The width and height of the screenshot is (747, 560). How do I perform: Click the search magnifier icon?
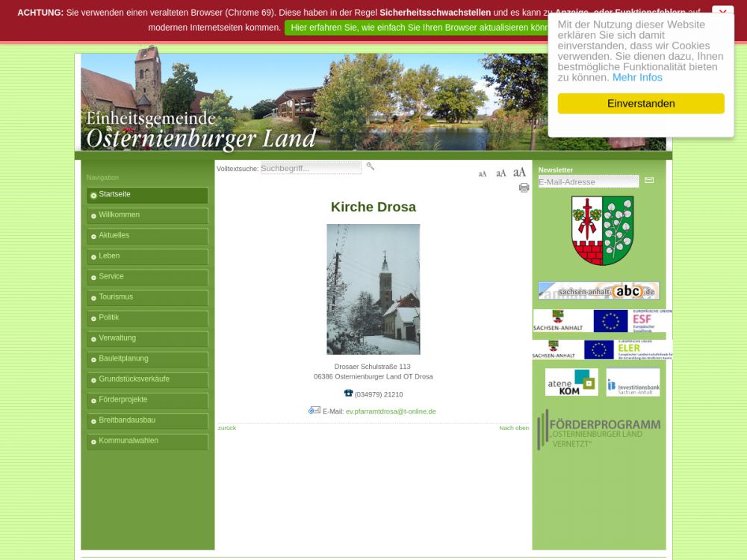tap(370, 167)
